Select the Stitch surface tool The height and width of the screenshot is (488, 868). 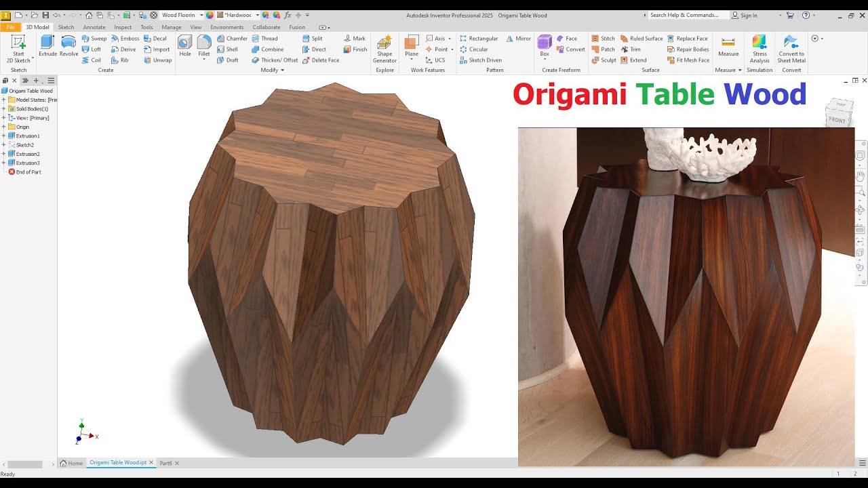point(603,39)
